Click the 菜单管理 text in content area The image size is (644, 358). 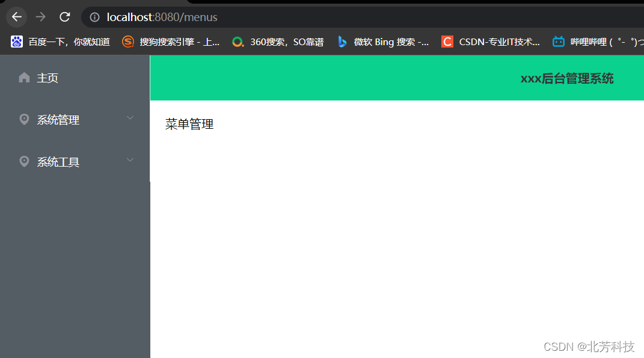189,124
